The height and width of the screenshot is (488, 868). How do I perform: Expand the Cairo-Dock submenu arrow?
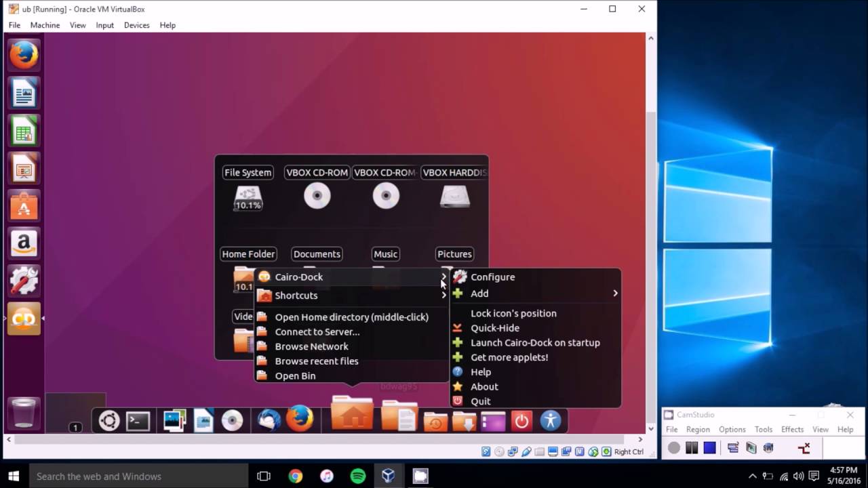[x=443, y=277]
